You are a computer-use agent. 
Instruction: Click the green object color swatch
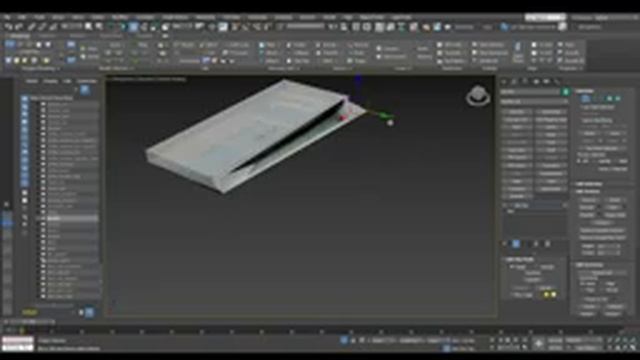coord(566,92)
